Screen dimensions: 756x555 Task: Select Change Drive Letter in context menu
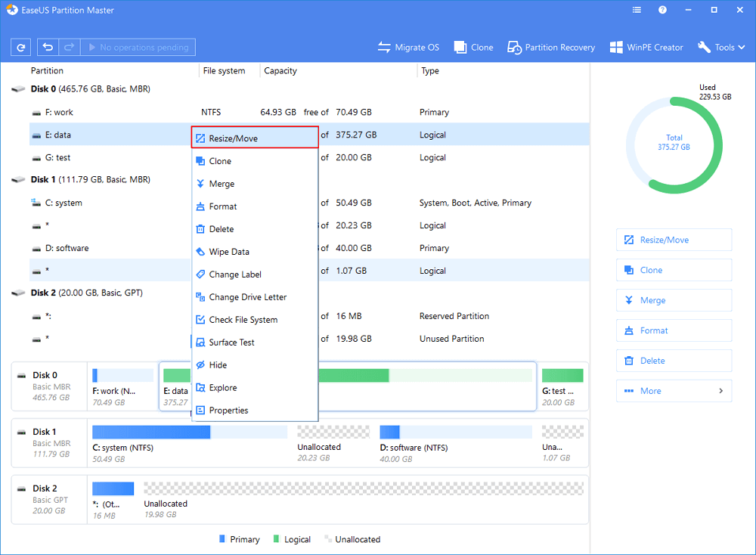pos(255,297)
